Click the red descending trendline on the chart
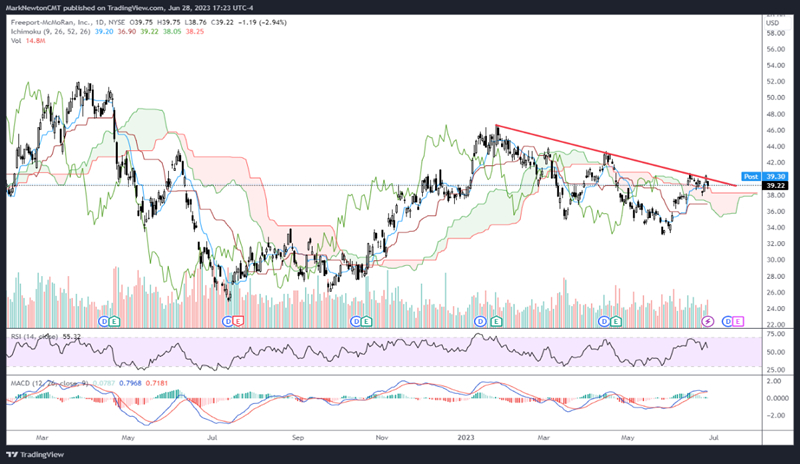 click(x=614, y=155)
